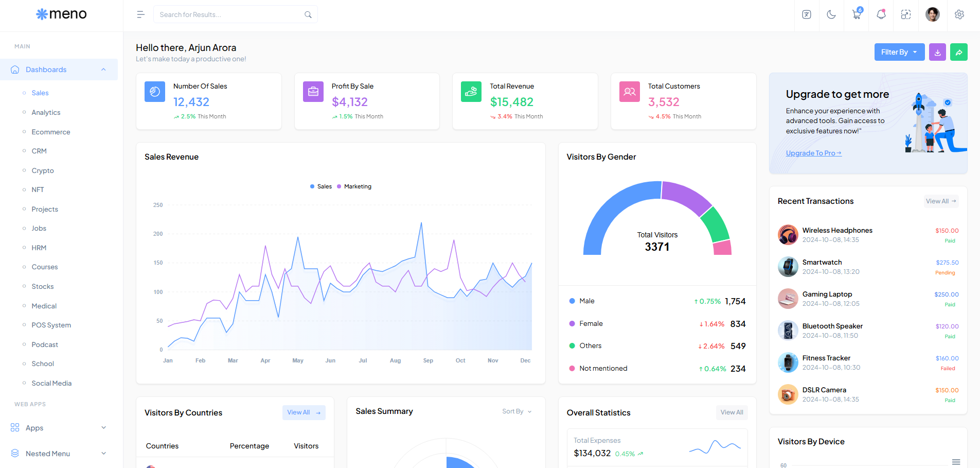Click the Total Expenses value $134,032
The image size is (980, 468).
coord(592,453)
